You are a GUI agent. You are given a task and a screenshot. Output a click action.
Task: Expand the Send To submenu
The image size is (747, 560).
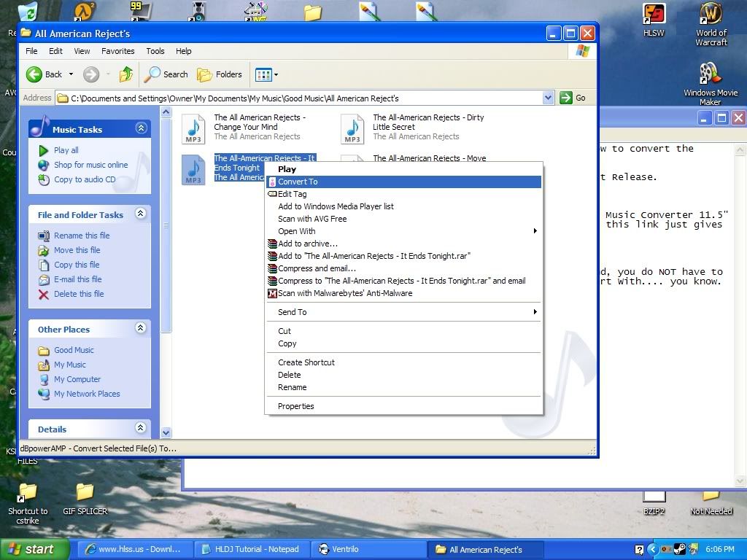pyautogui.click(x=292, y=312)
